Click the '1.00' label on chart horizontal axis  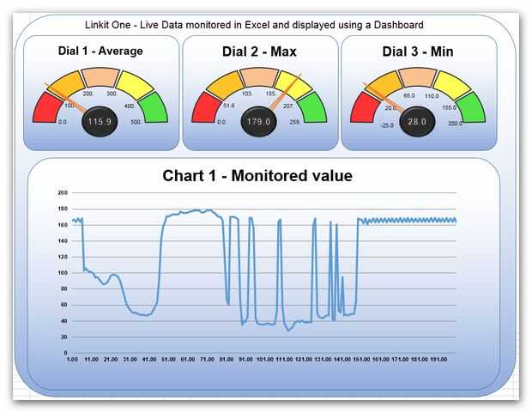72,360
